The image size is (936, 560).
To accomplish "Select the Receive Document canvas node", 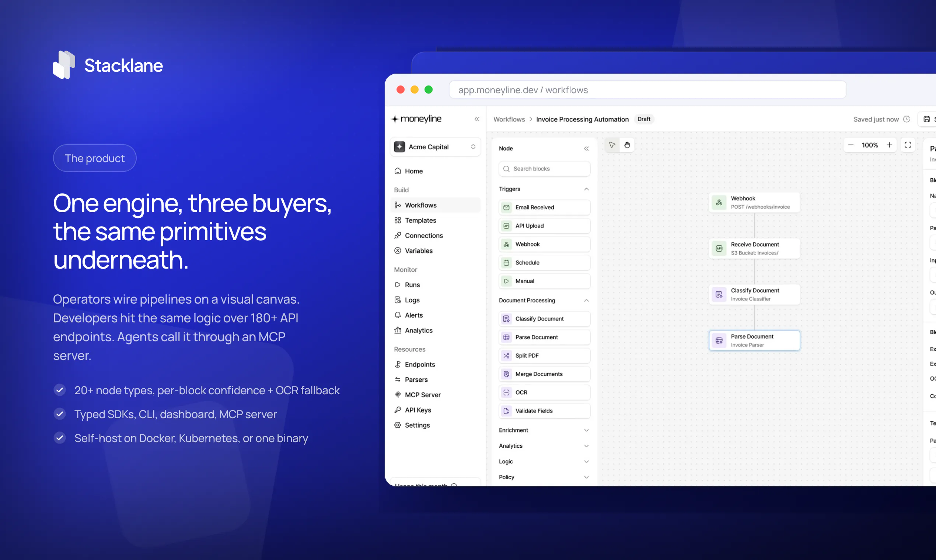I will tap(754, 249).
